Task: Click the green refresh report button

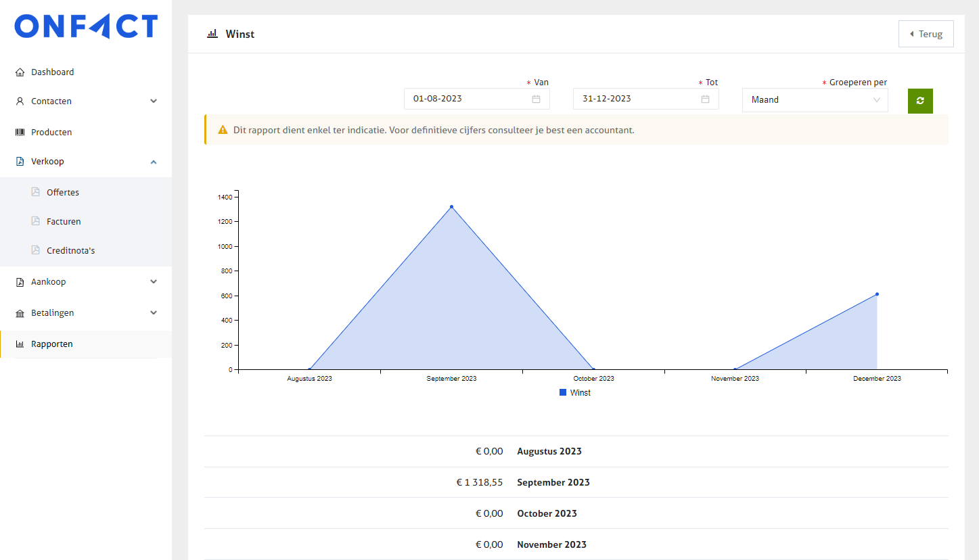Action: tap(920, 100)
